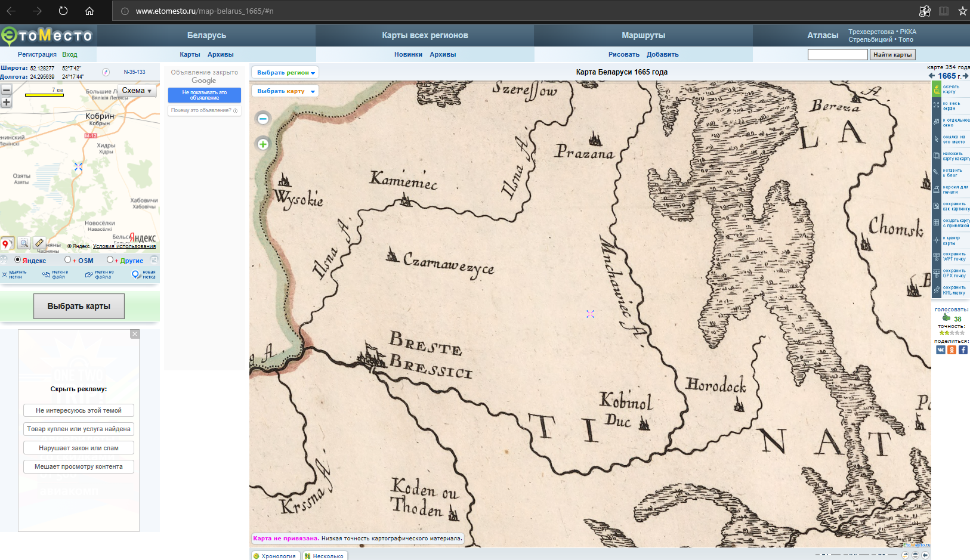The width and height of the screenshot is (970, 560).
Task: Open the Маршруты tab
Action: [643, 35]
